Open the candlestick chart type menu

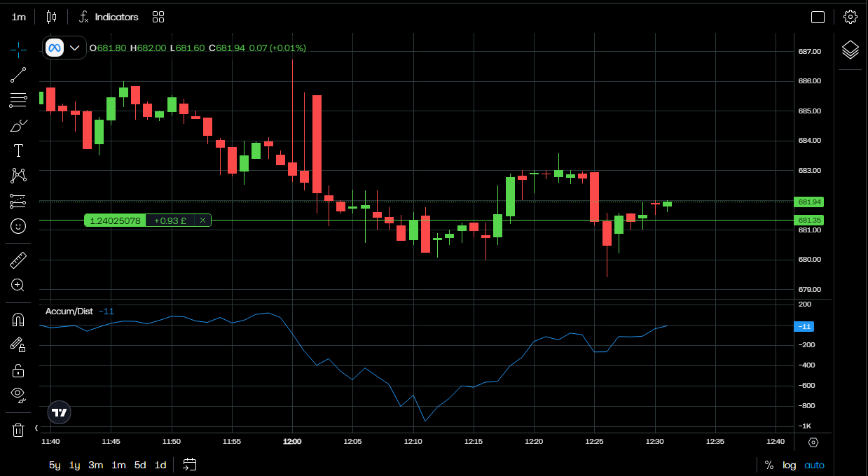coord(51,17)
